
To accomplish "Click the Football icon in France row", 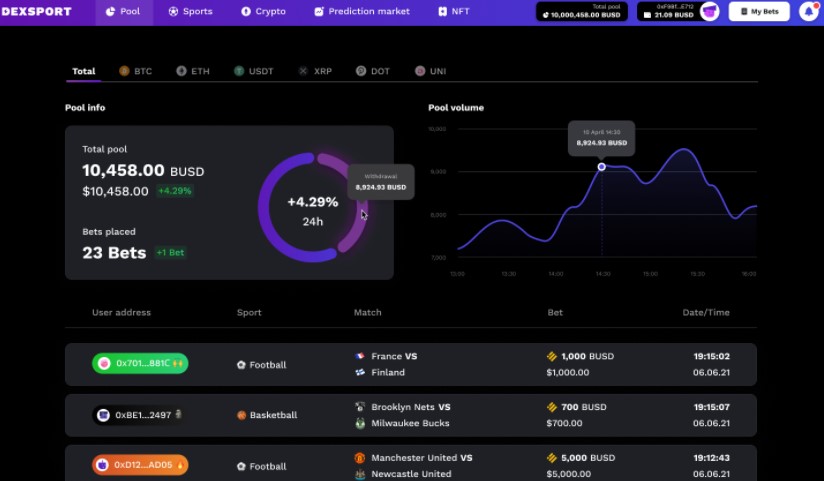I will point(241,365).
